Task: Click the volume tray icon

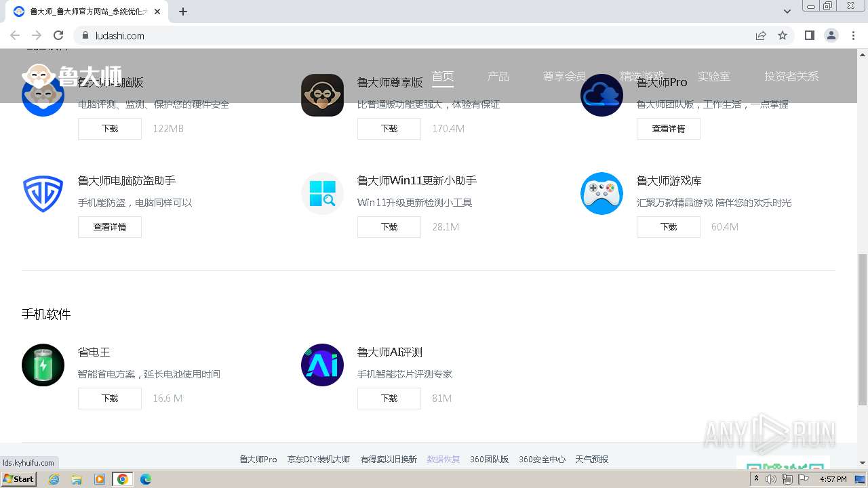Action: [x=771, y=479]
